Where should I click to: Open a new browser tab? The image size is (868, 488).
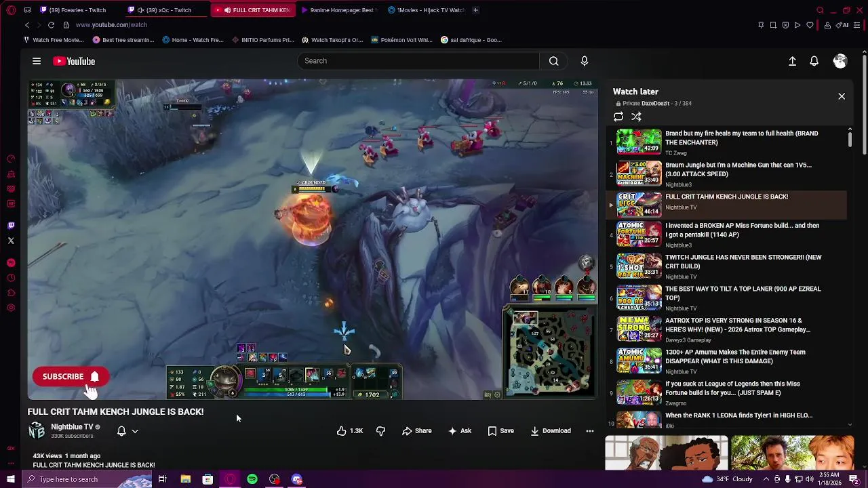tap(475, 10)
